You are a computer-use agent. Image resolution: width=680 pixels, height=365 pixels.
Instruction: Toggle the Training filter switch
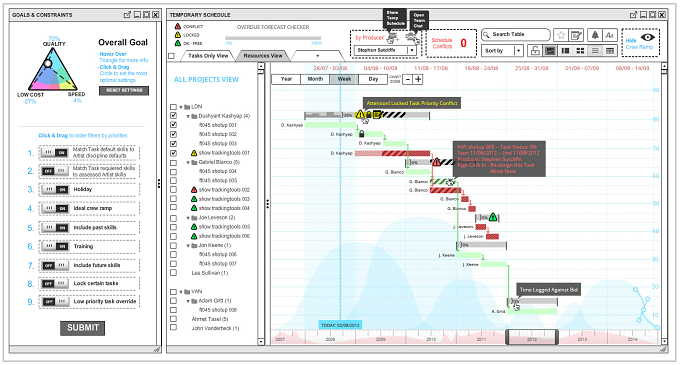(x=55, y=246)
